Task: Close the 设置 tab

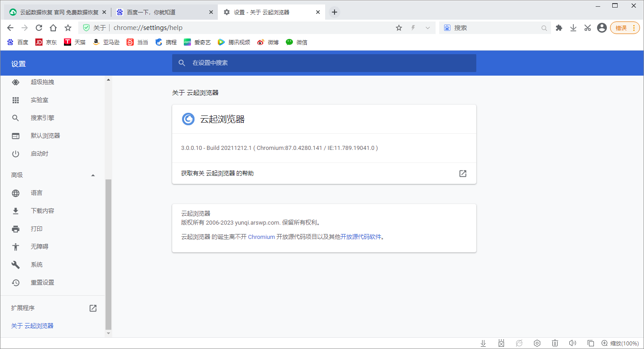Action: coord(318,12)
